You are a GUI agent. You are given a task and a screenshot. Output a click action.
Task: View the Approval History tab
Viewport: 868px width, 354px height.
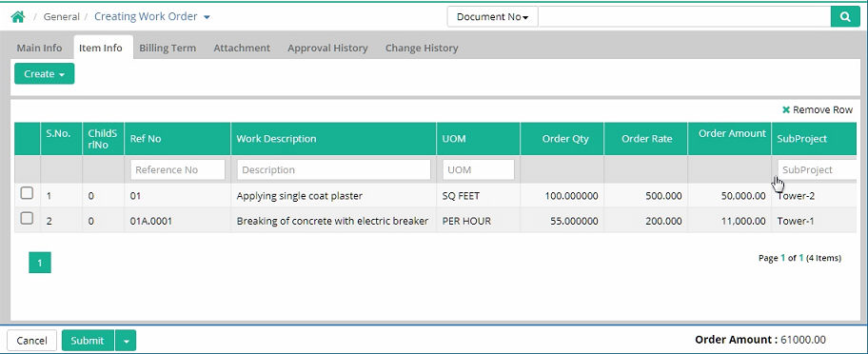pos(327,49)
